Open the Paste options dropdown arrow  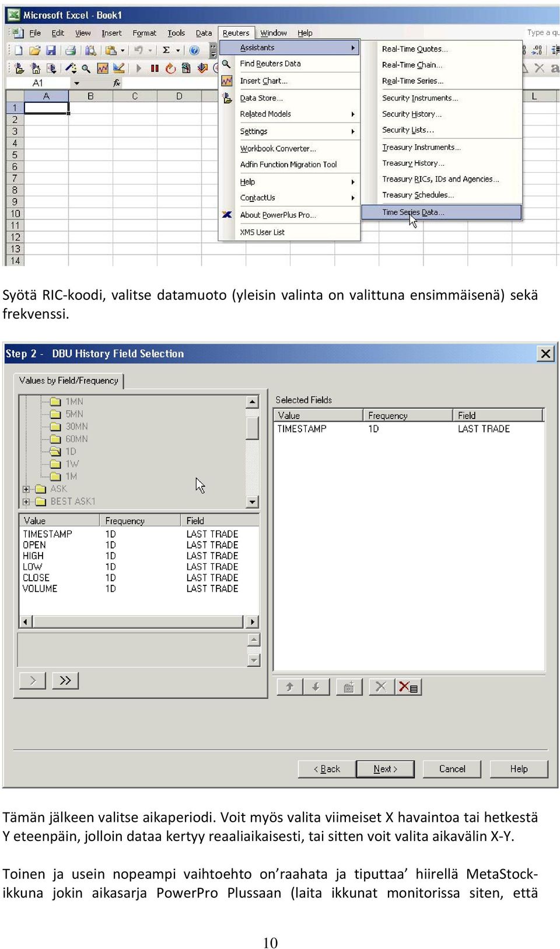tap(123, 51)
